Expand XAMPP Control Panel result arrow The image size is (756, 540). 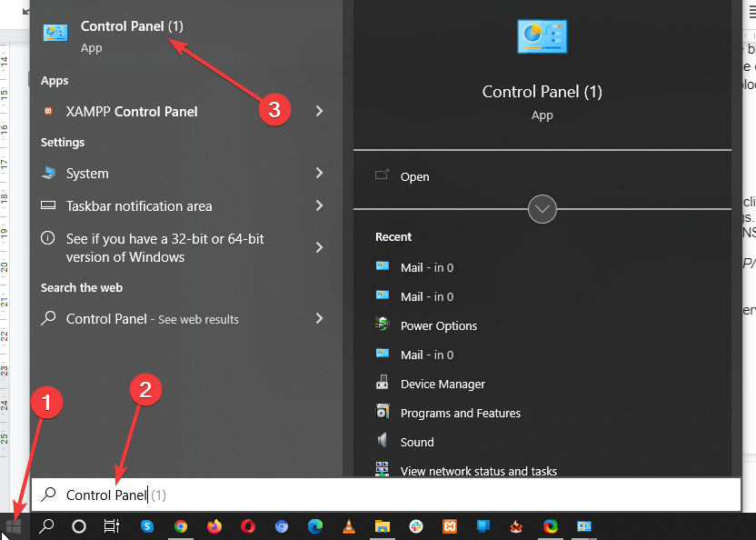click(319, 111)
